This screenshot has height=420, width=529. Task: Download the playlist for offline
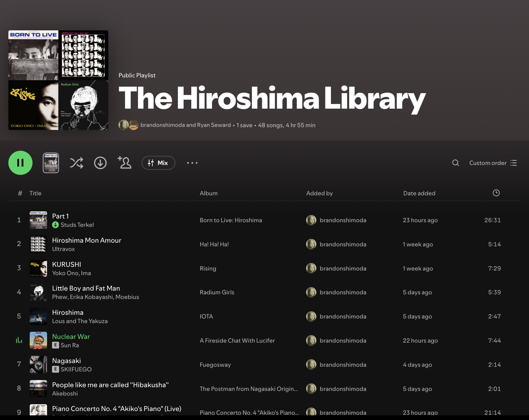100,163
